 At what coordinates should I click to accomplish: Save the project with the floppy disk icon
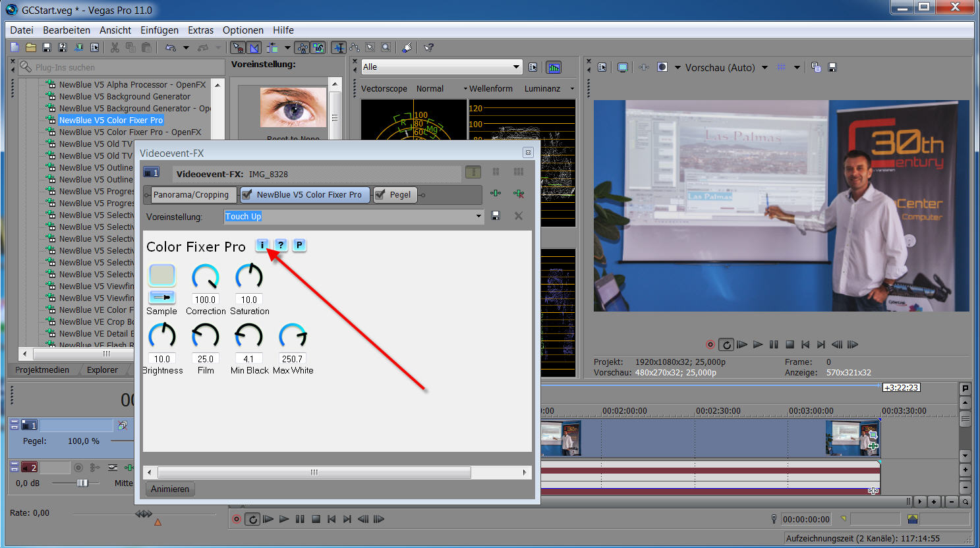[x=47, y=47]
